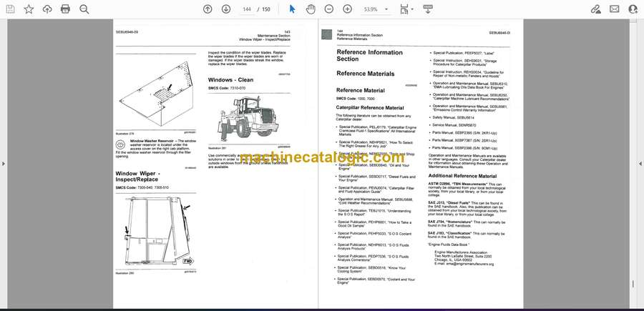Expand the left navigation pane arrow
This screenshot has height=311, width=644.
coord(4,164)
